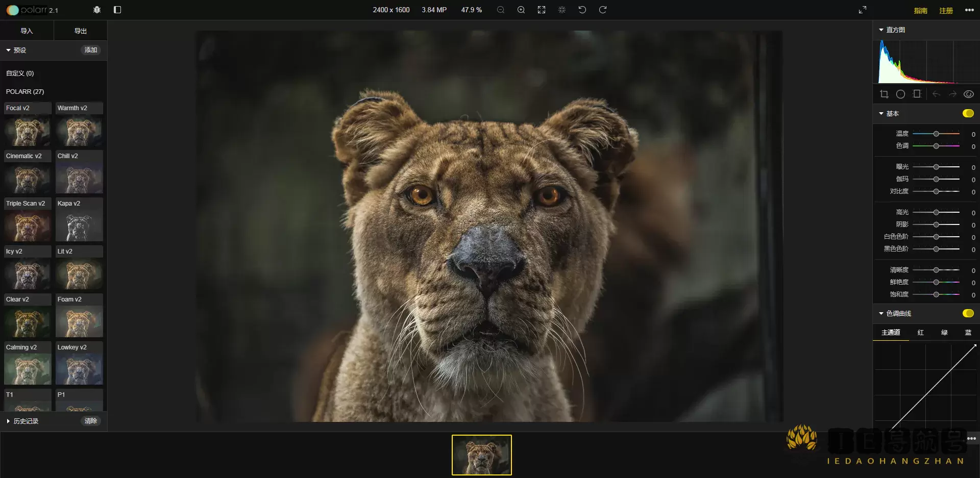
Task: Turn off the 色调曲线 curves toggle
Action: [968, 314]
